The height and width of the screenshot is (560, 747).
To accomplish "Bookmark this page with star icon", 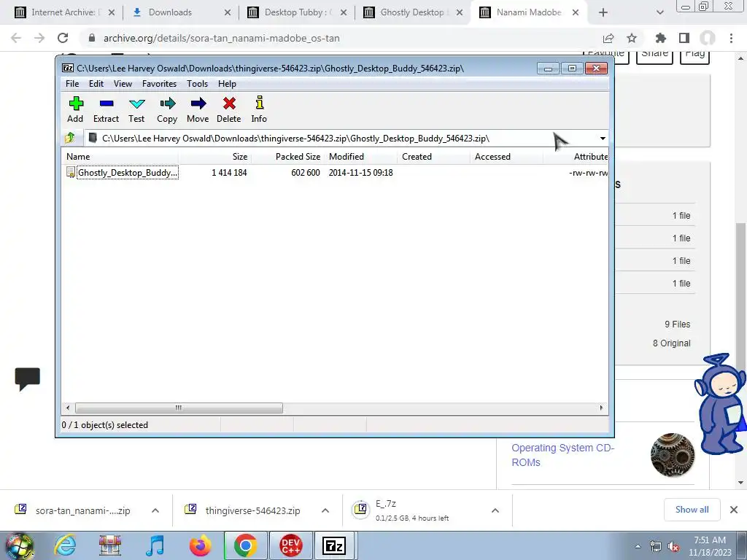I will (x=632, y=38).
